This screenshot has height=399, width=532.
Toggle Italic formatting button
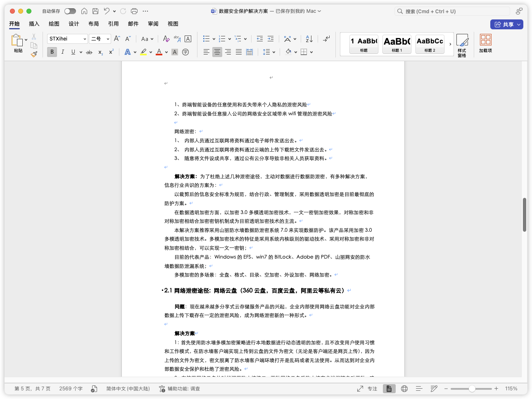(x=63, y=52)
